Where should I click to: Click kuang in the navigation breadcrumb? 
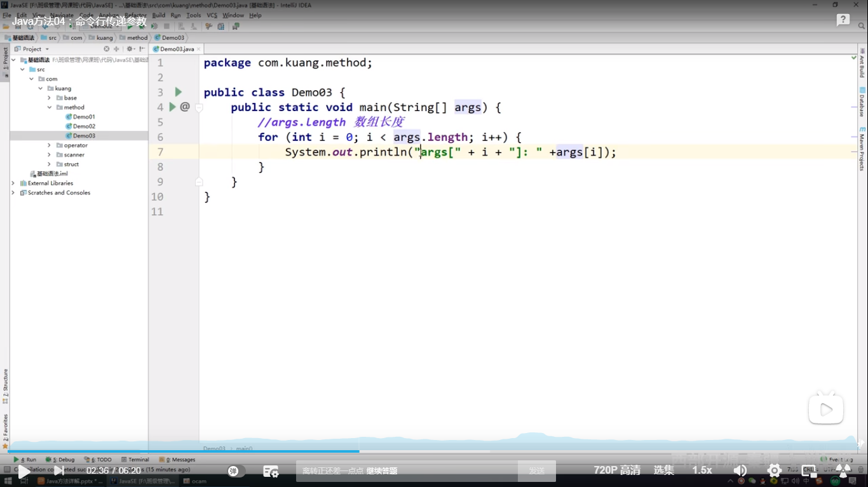(100, 37)
